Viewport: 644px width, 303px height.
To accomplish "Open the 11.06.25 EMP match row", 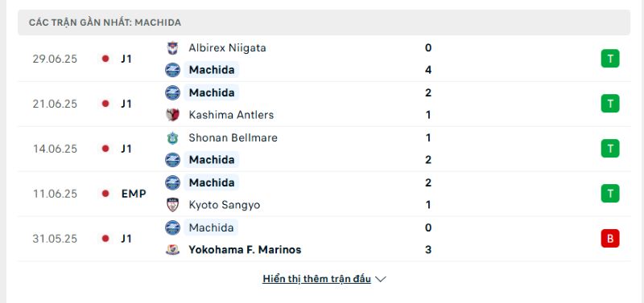I will point(324,194).
